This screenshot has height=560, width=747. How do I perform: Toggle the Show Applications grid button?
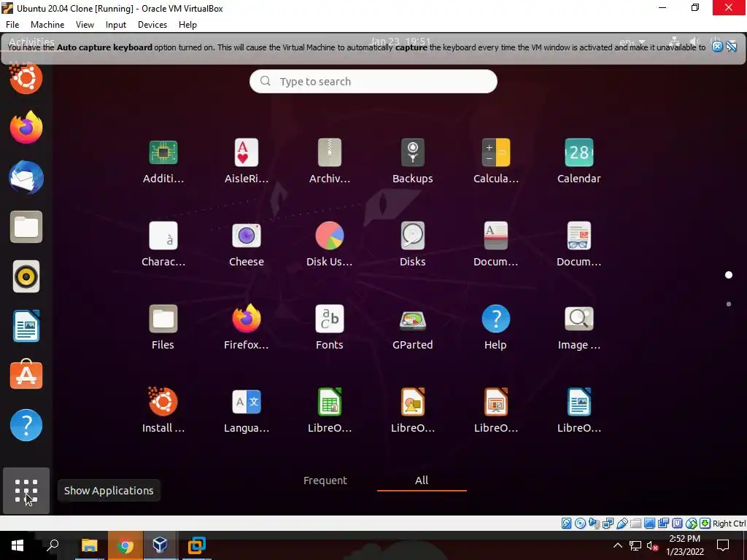click(26, 491)
